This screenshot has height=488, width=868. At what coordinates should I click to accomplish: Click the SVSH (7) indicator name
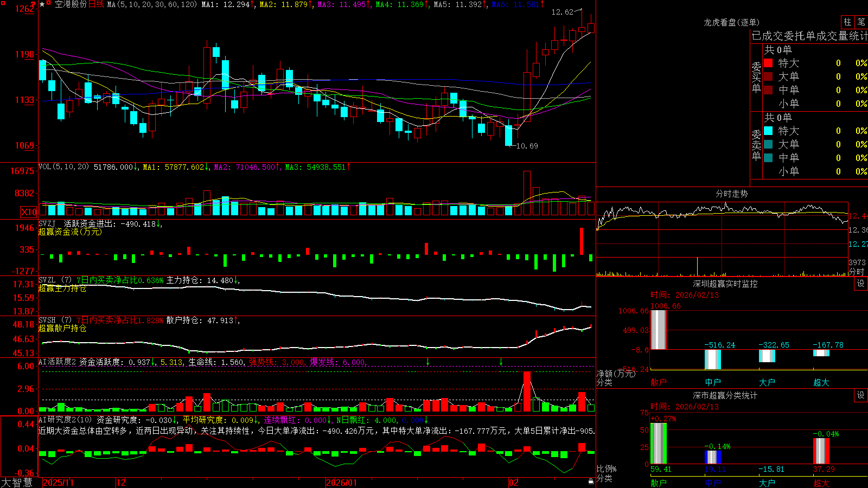[x=55, y=320]
